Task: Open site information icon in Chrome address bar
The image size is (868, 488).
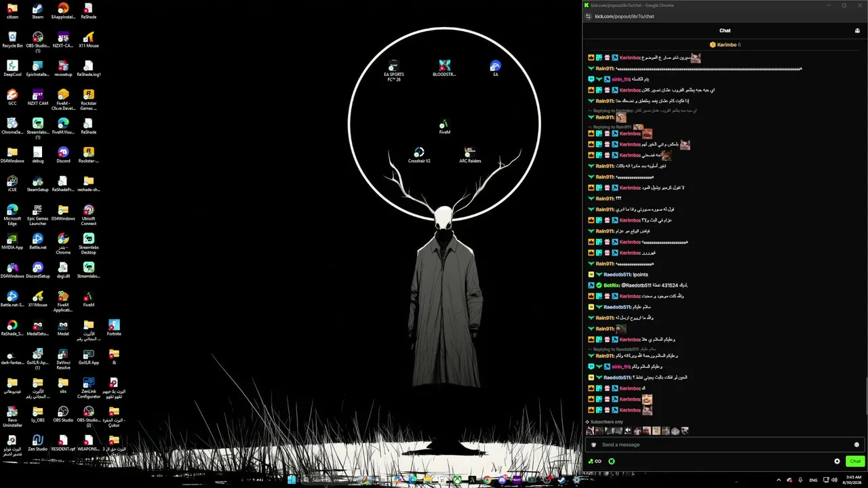Action: pyautogui.click(x=589, y=16)
